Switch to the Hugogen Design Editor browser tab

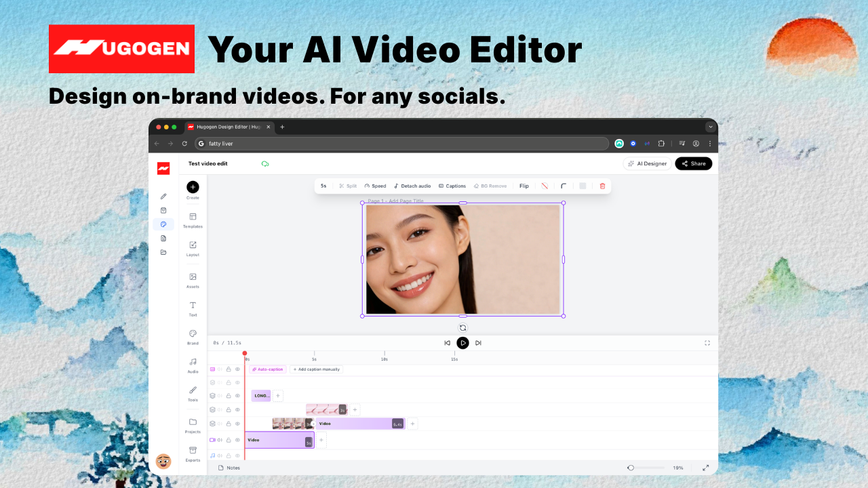click(x=229, y=127)
